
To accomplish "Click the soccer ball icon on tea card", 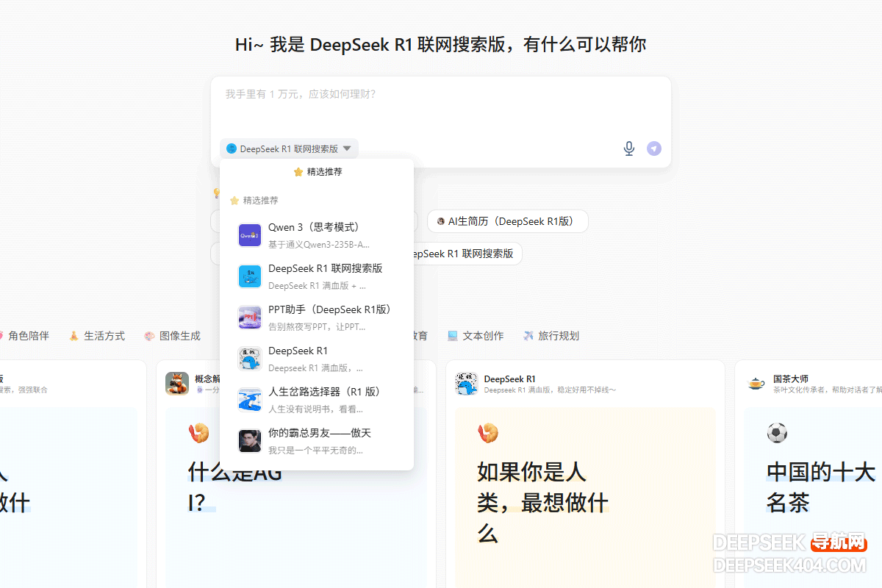I will click(x=777, y=433).
